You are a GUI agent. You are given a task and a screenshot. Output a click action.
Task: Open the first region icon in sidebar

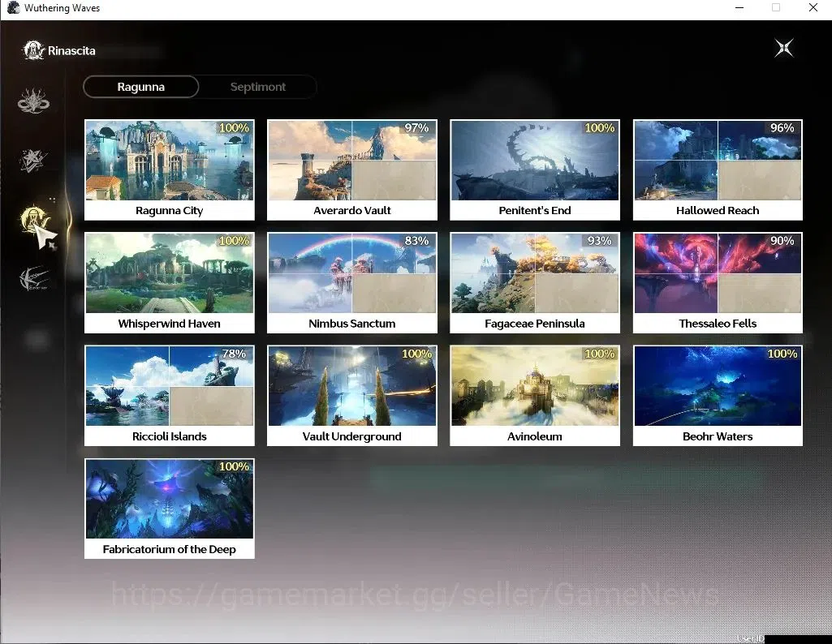(33, 101)
